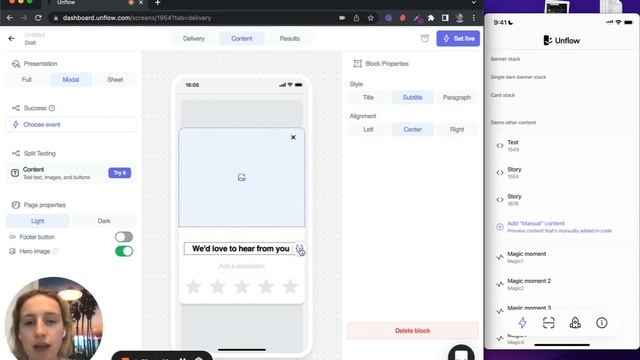Viewport: 640px width, 360px height.
Task: Click Banner stack in phone app
Action: click(505, 59)
